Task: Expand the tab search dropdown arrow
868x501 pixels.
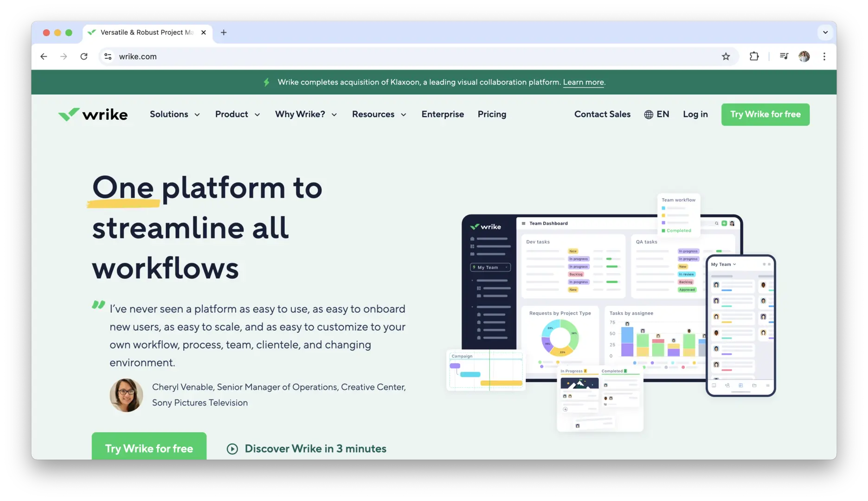Action: point(825,32)
